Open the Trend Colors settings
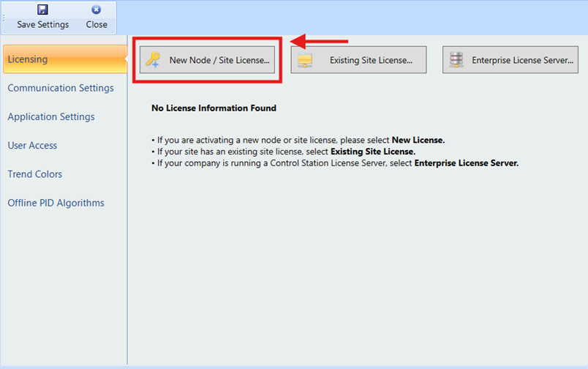Image resolution: width=588 pixels, height=369 pixels. [34, 174]
